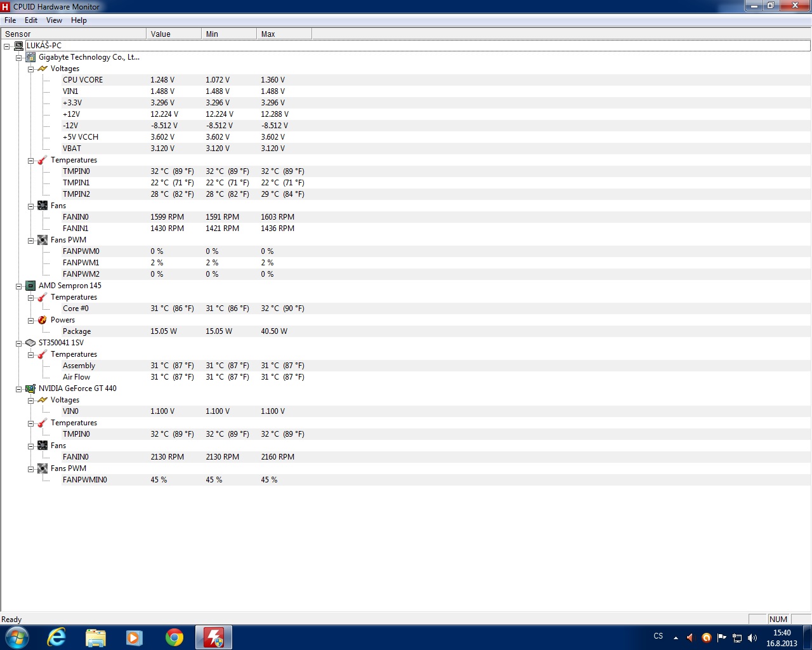Collapse the Gigabyte Technology node

[19, 58]
